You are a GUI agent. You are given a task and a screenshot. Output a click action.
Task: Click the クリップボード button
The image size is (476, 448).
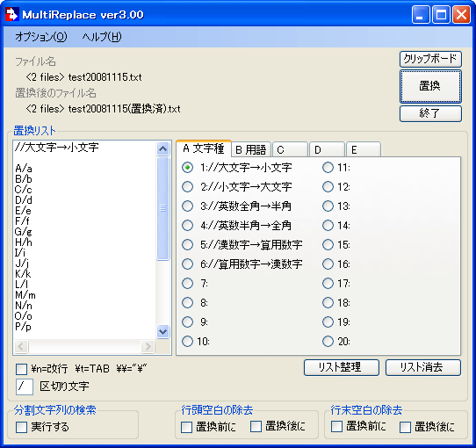pos(430,59)
